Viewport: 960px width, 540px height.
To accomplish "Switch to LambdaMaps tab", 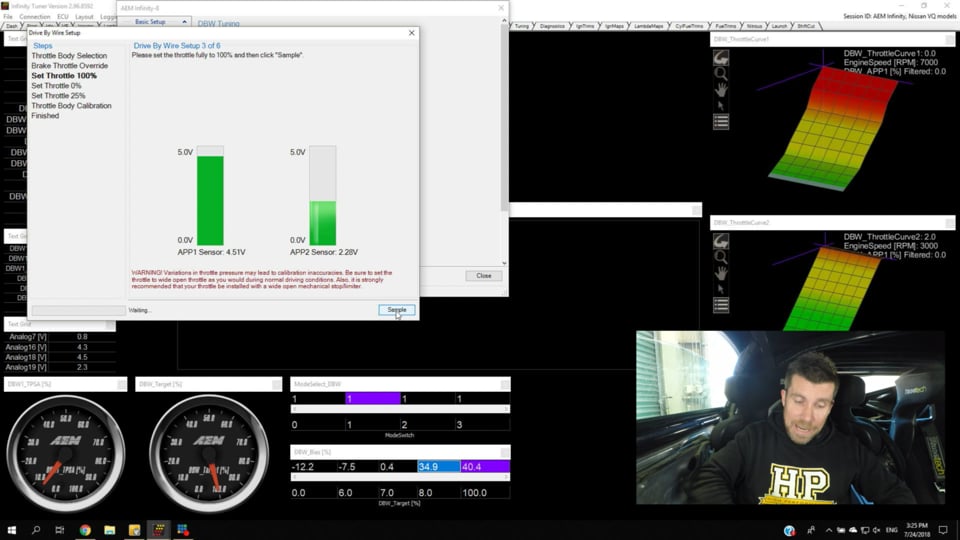I will 648,26.
